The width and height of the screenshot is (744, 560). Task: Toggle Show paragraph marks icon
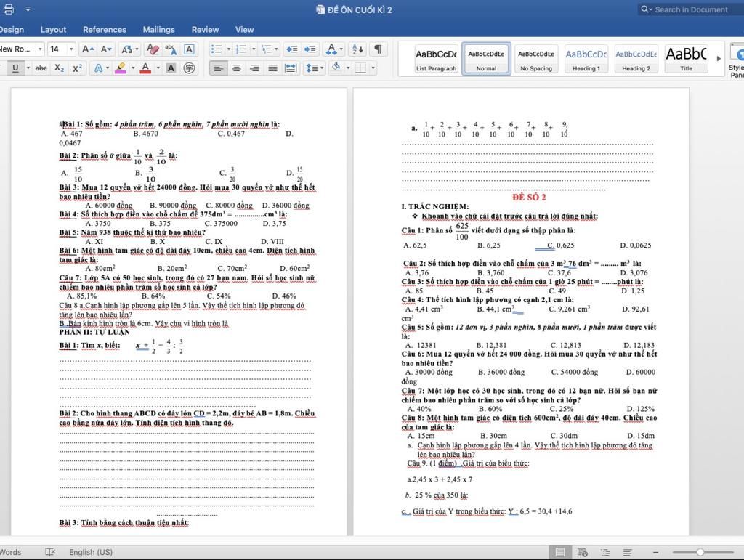click(x=378, y=49)
